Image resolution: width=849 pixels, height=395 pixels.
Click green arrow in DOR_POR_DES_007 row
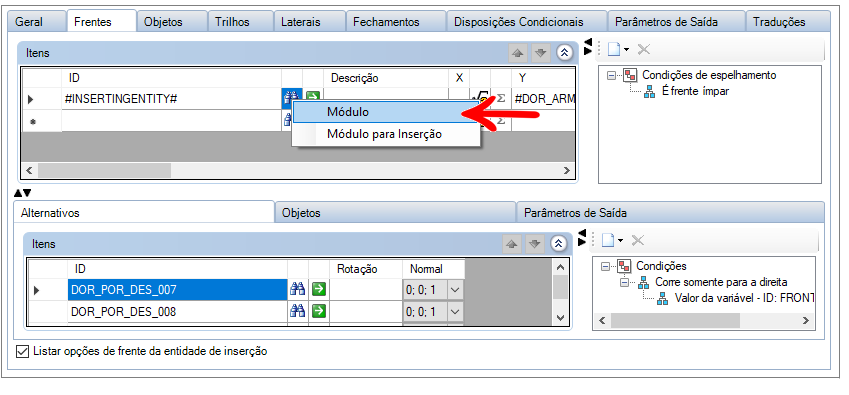(x=319, y=289)
